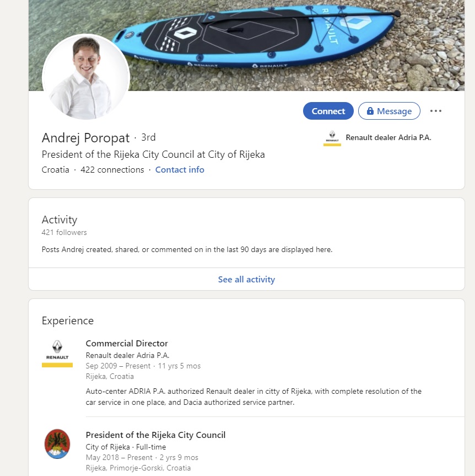Click the City of Rijeka coat of arms icon
Screen dimensions: 475x476
pyautogui.click(x=57, y=444)
